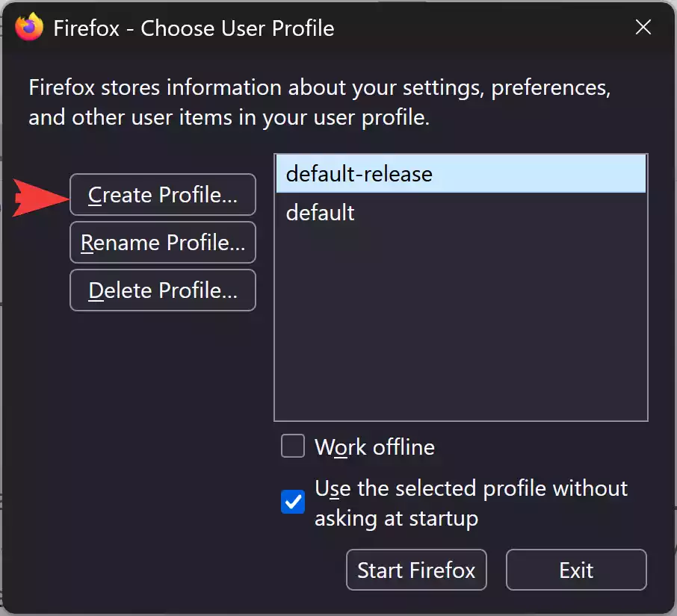The width and height of the screenshot is (677, 616).
Task: Click the dialog title text
Action: point(193,28)
